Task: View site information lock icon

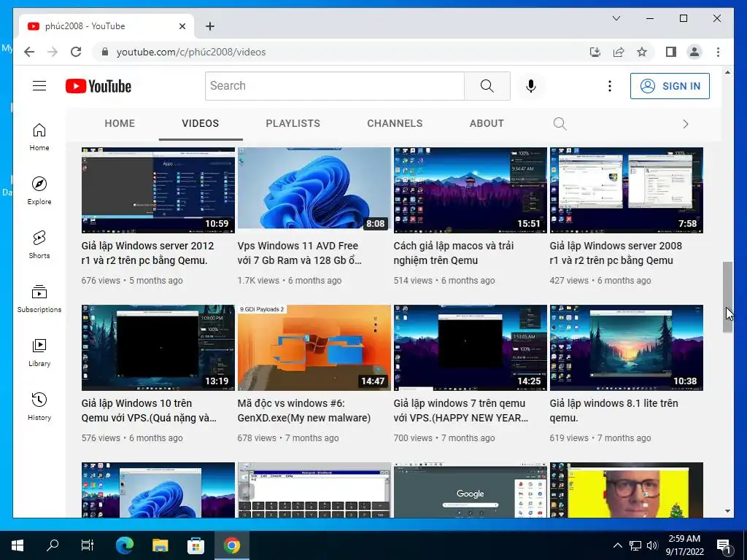Action: (105, 52)
